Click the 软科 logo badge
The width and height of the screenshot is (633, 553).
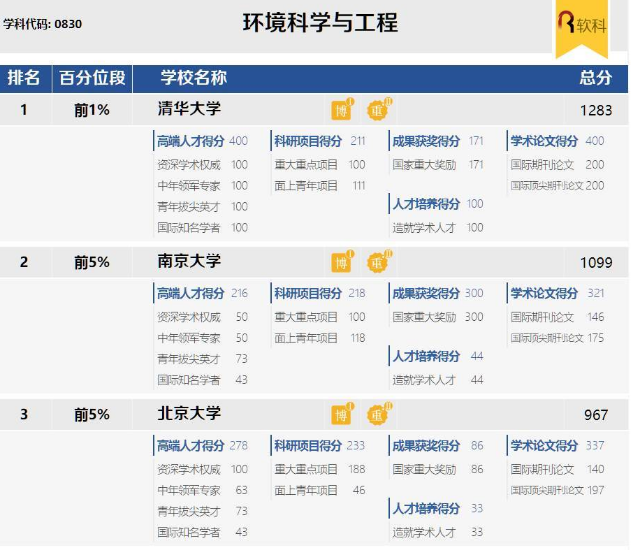click(x=581, y=26)
